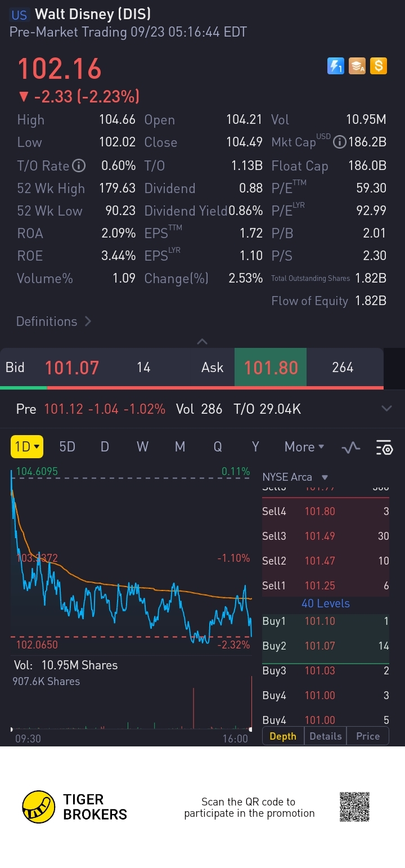Tap the chart high label 104.6095
Image resolution: width=405 pixels, height=868 pixels.
click(x=37, y=472)
